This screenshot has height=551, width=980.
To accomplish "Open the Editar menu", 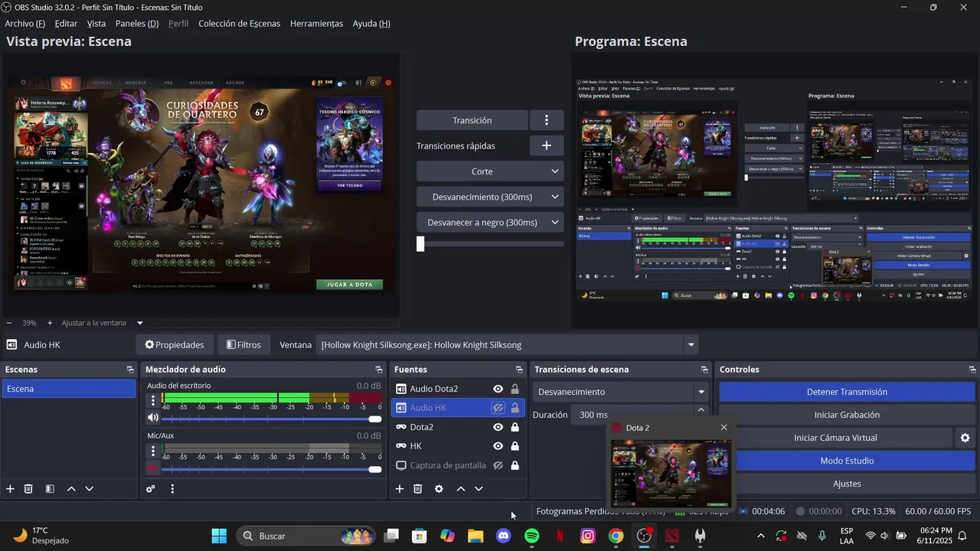I will [x=66, y=24].
